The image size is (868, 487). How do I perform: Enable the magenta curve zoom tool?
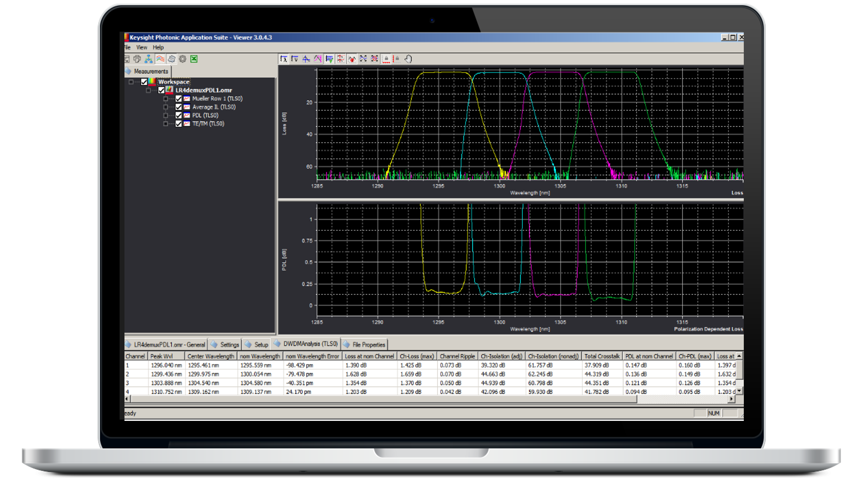coord(318,59)
